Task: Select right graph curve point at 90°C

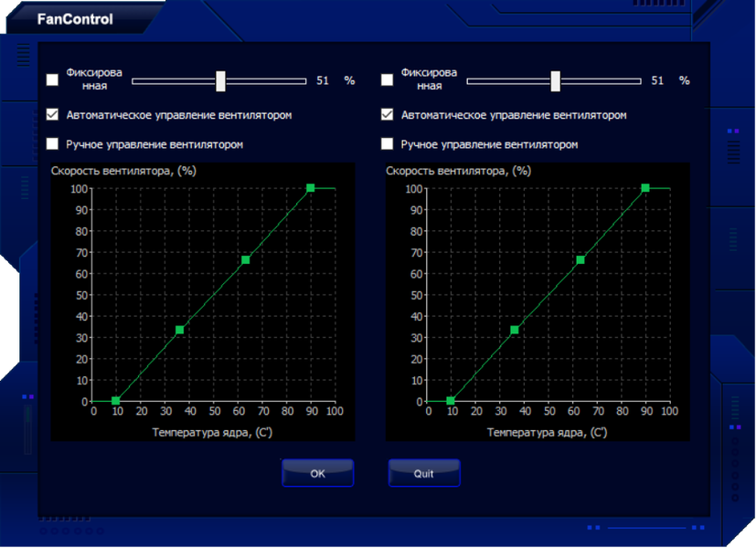Action: click(645, 188)
